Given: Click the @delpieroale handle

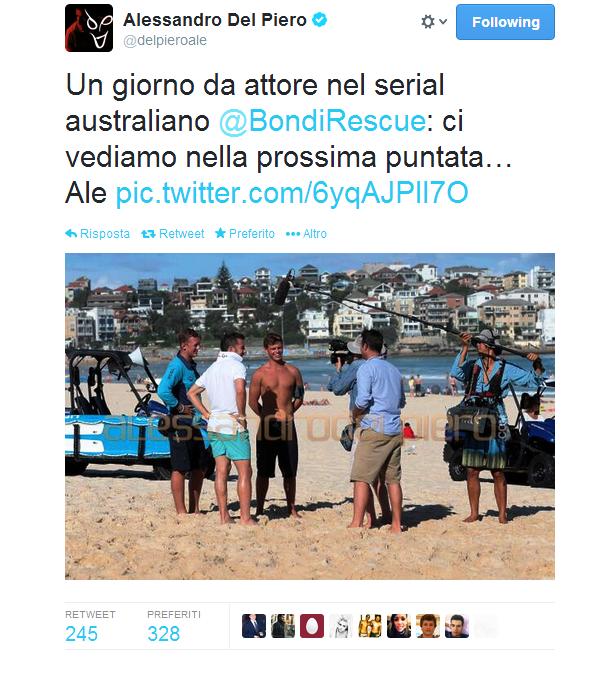Looking at the screenshot, I should pos(165,40).
